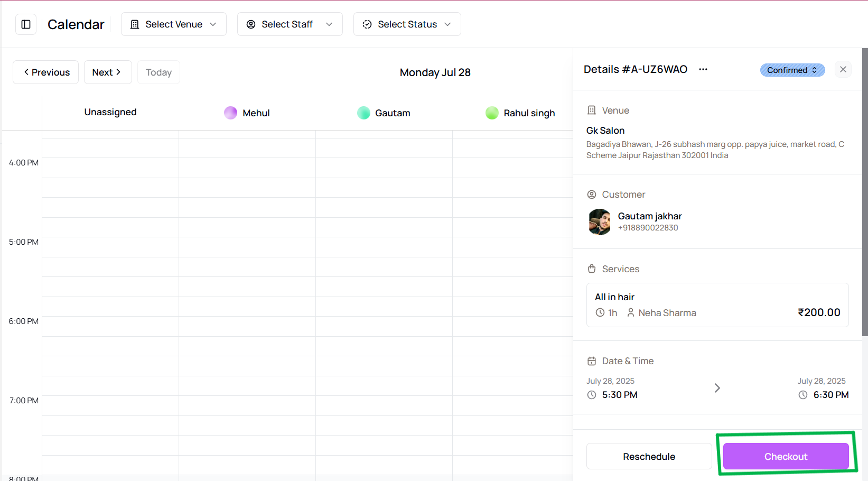The image size is (868, 481).
Task: Click the 5:00 PM time label
Action: tap(24, 242)
